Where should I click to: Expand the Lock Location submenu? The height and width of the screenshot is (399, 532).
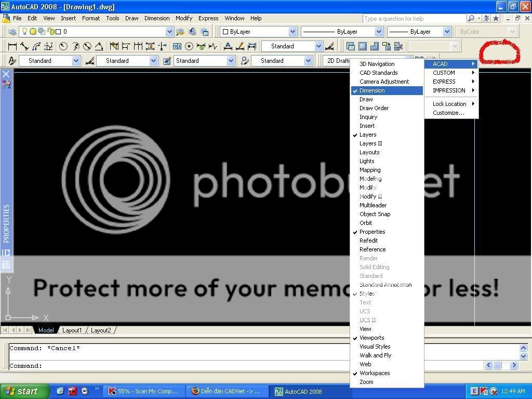(x=451, y=104)
